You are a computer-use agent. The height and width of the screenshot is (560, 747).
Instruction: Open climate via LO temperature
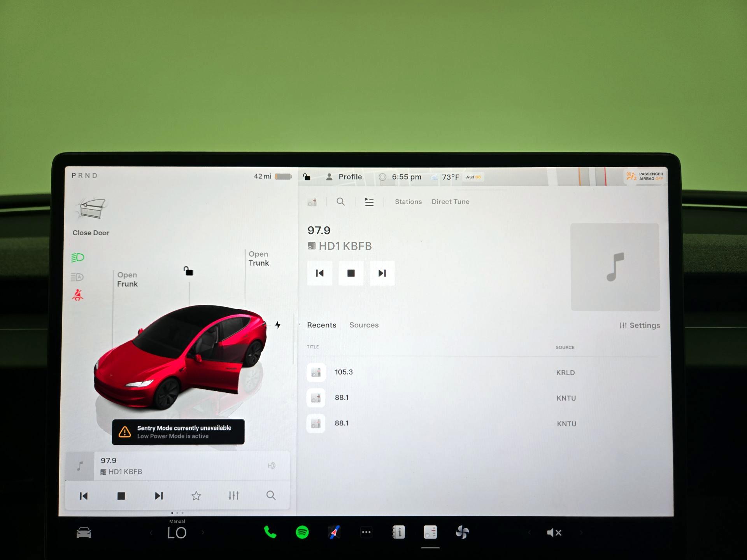pos(177,533)
